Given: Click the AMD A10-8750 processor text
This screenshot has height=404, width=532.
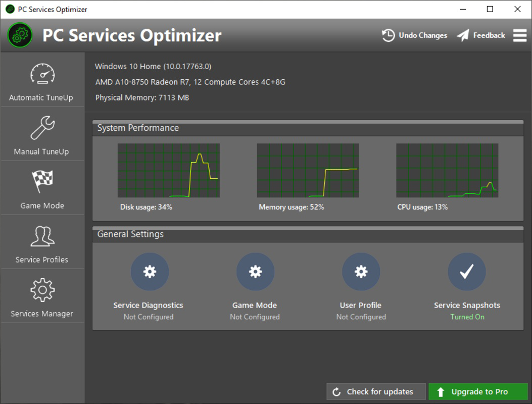Looking at the screenshot, I should click(190, 82).
